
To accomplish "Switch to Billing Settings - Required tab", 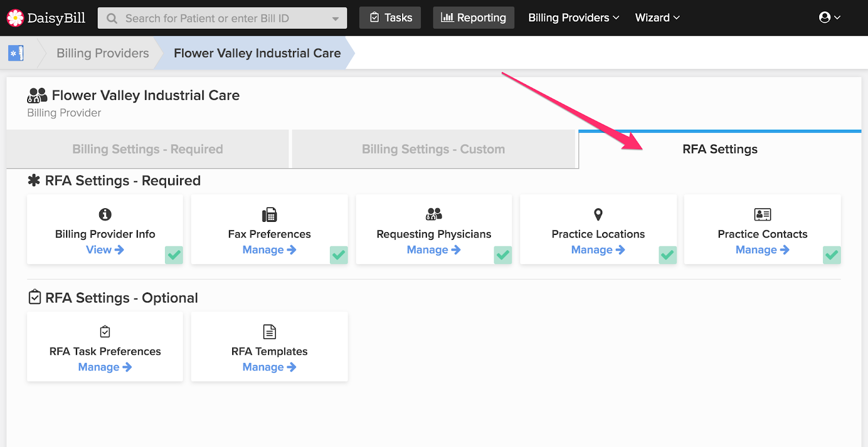I will pos(148,149).
